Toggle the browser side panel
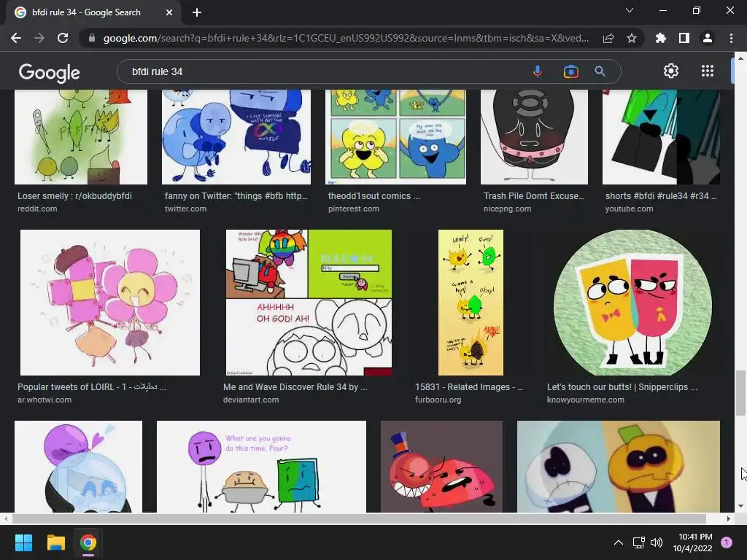 (x=684, y=38)
